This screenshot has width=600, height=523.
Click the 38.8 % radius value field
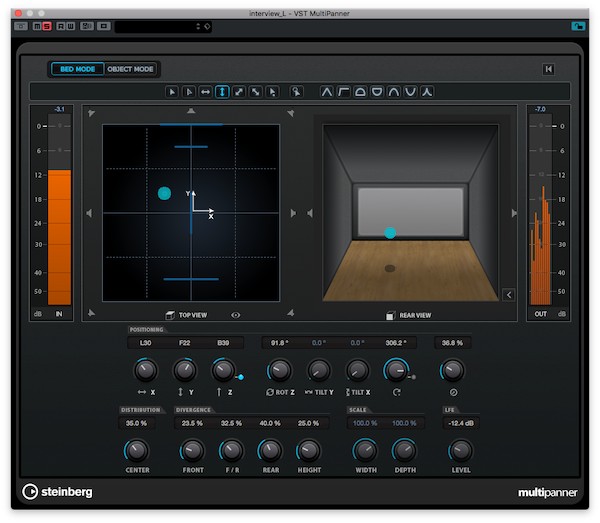(452, 343)
